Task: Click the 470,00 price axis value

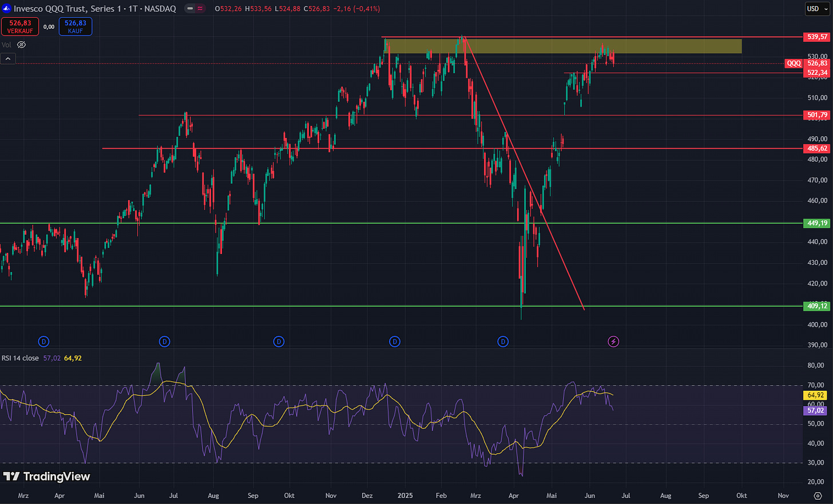Action: (x=817, y=180)
